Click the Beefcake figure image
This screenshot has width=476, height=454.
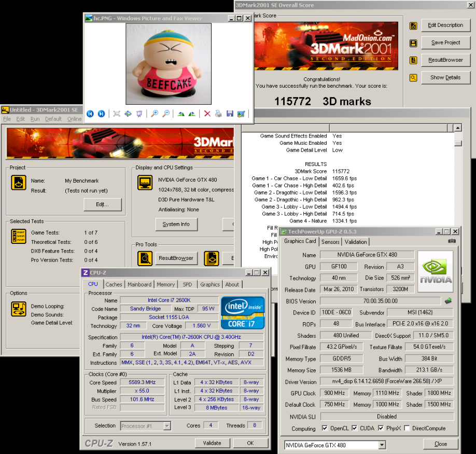click(169, 64)
